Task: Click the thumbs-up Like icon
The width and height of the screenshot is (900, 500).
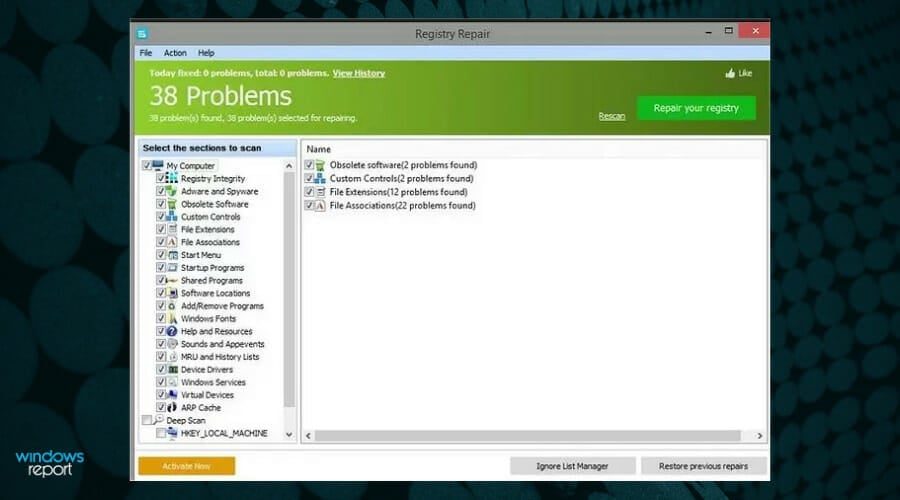Action: (730, 73)
